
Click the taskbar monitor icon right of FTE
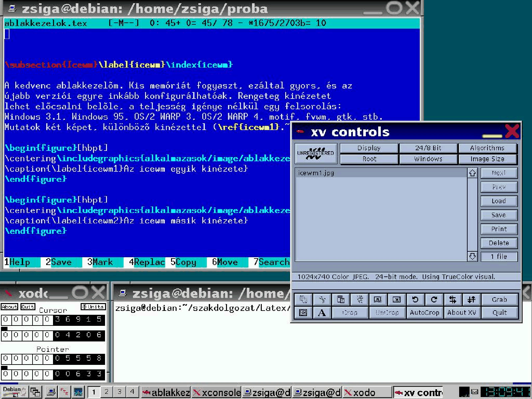[78, 392]
